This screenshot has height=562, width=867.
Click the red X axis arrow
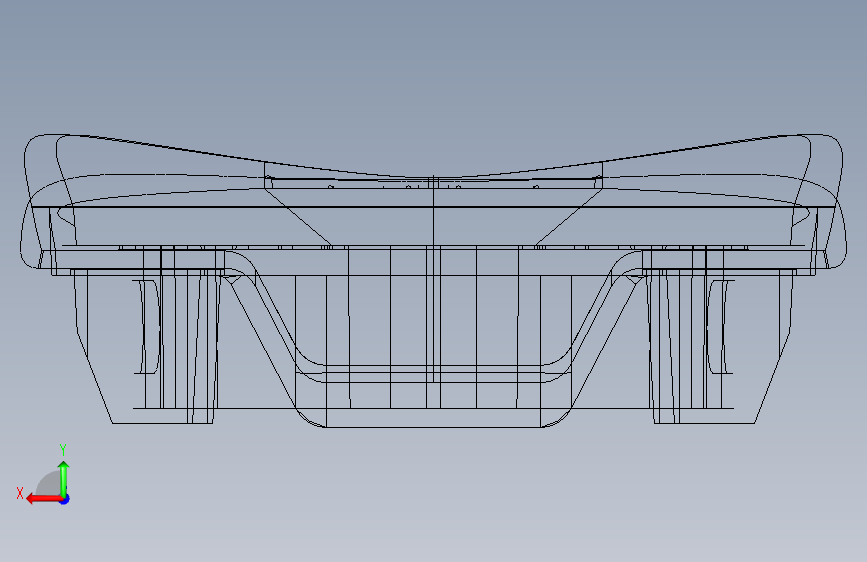click(x=44, y=499)
